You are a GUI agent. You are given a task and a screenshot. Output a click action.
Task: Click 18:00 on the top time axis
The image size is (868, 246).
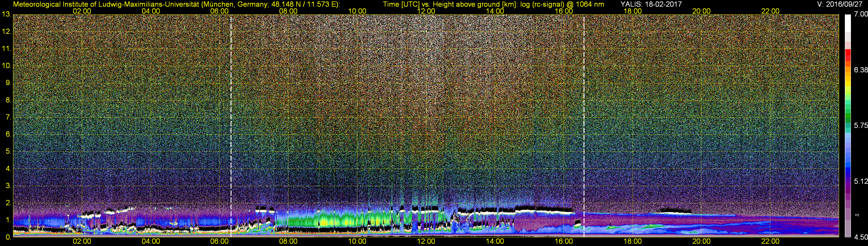pyautogui.click(x=632, y=11)
